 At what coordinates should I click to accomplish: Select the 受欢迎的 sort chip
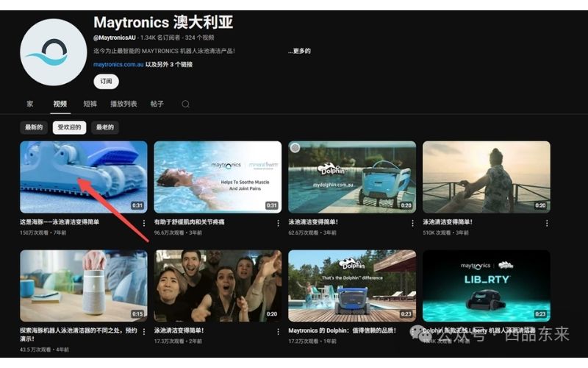pyautogui.click(x=69, y=127)
